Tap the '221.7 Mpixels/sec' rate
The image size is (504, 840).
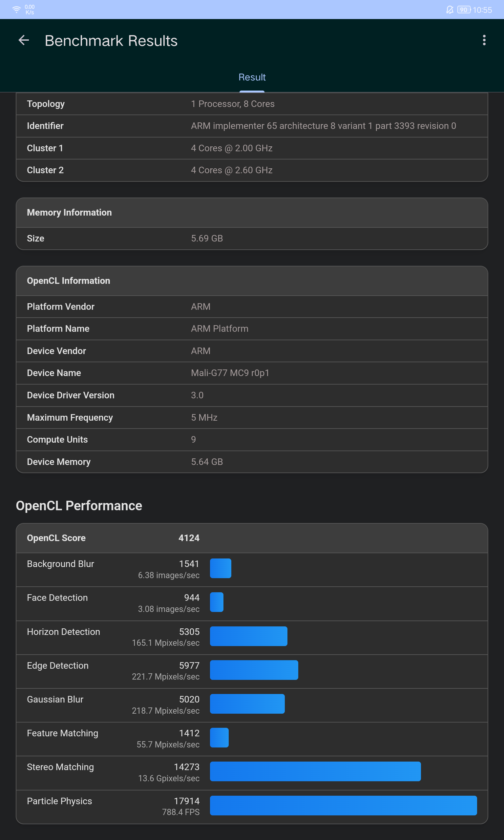coord(165,677)
